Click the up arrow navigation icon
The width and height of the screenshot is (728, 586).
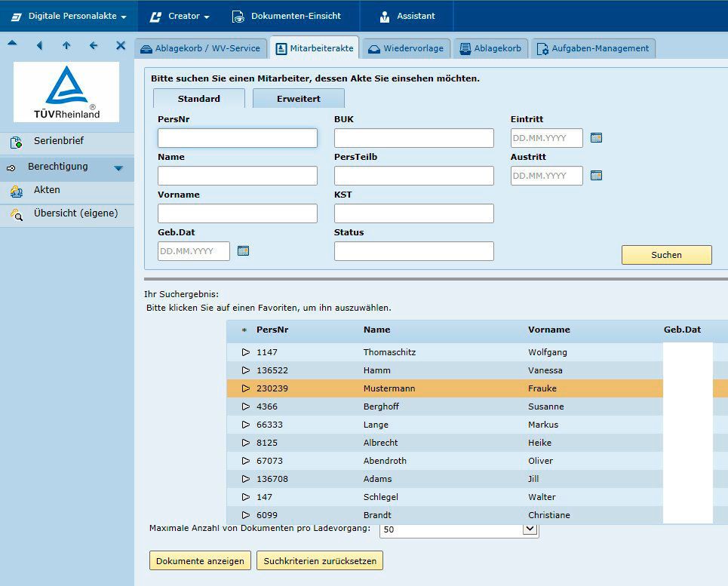pos(66,46)
